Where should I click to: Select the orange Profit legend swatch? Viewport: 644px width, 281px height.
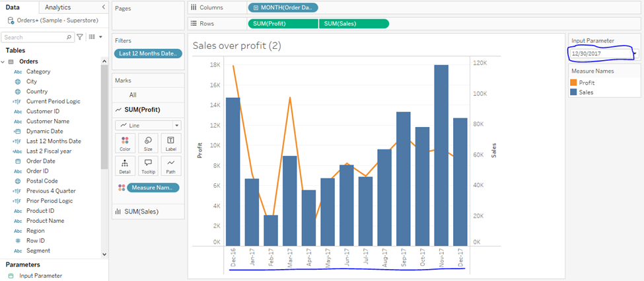pyautogui.click(x=573, y=83)
